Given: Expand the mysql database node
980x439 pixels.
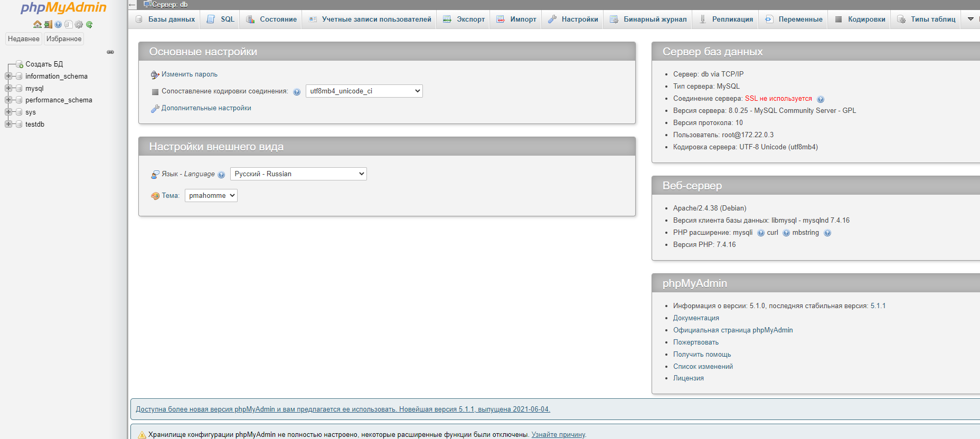Looking at the screenshot, I should (x=8, y=88).
